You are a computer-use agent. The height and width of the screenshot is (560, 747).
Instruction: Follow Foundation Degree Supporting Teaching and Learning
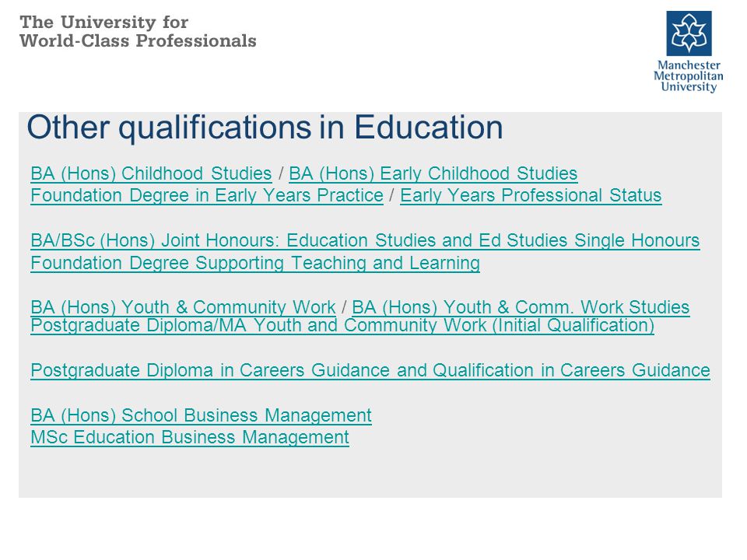(x=255, y=263)
